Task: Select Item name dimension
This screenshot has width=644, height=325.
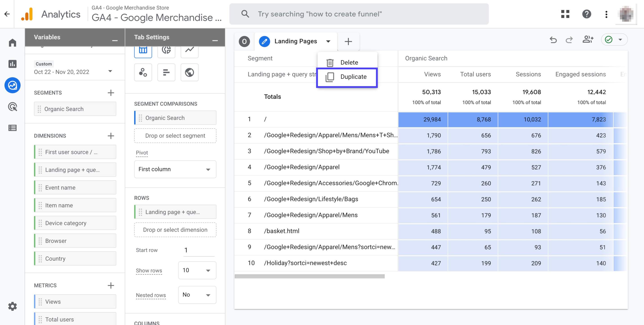Action: pos(75,205)
